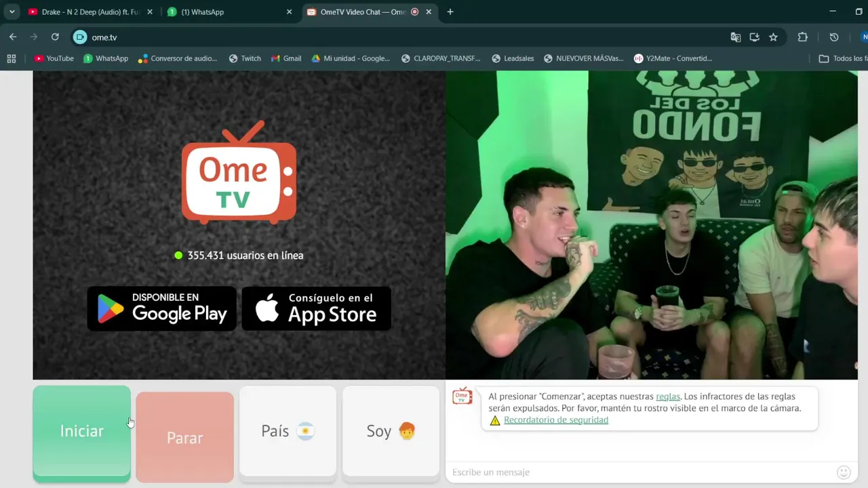
Task: Close the Drake YouTube tab
Action: (150, 12)
